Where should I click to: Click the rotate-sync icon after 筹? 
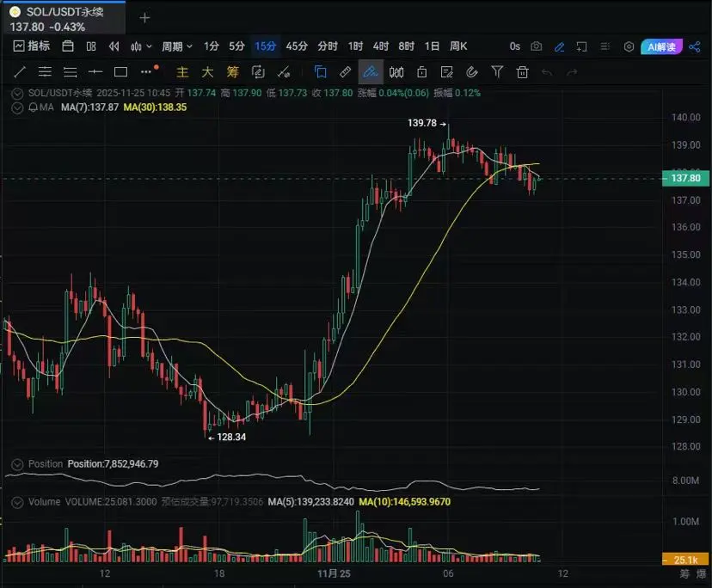(258, 71)
